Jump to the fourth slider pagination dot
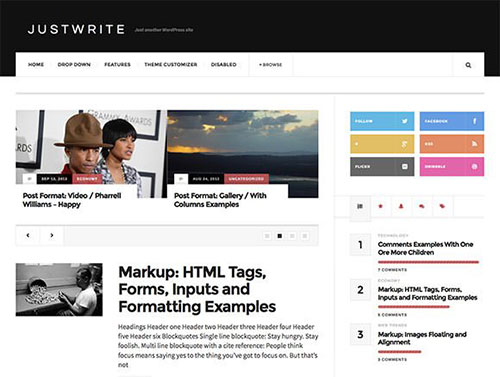 point(304,236)
